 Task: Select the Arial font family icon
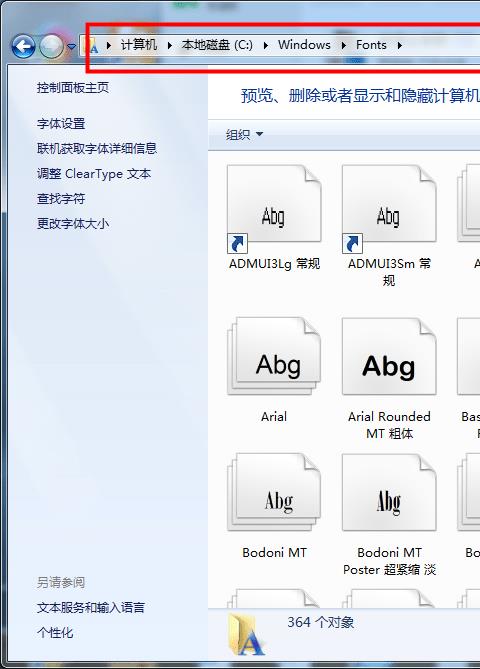(274, 356)
